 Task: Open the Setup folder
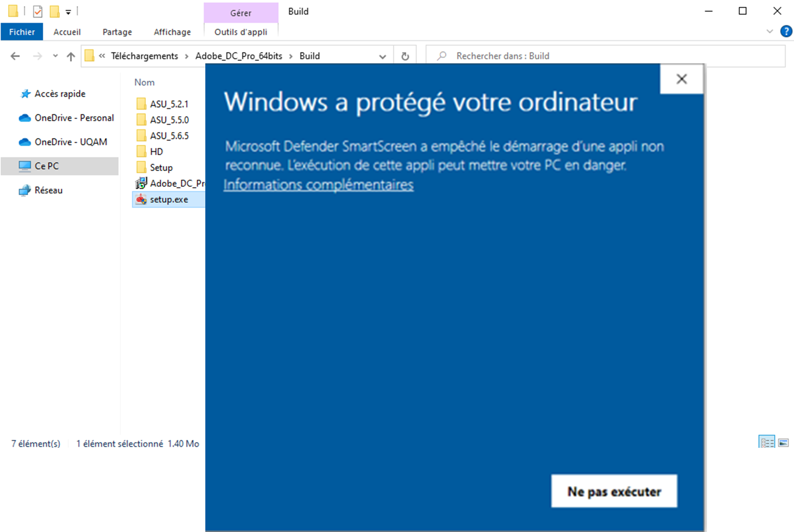(x=161, y=168)
